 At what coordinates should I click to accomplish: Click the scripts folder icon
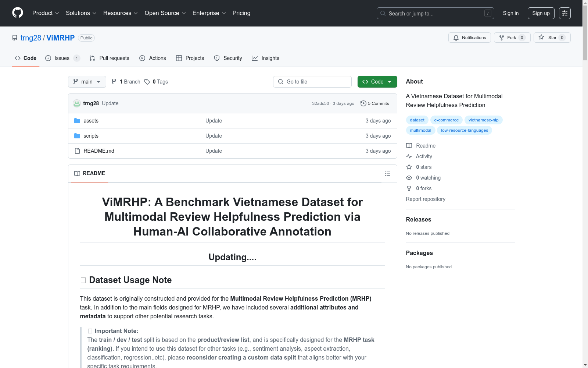pos(77,136)
